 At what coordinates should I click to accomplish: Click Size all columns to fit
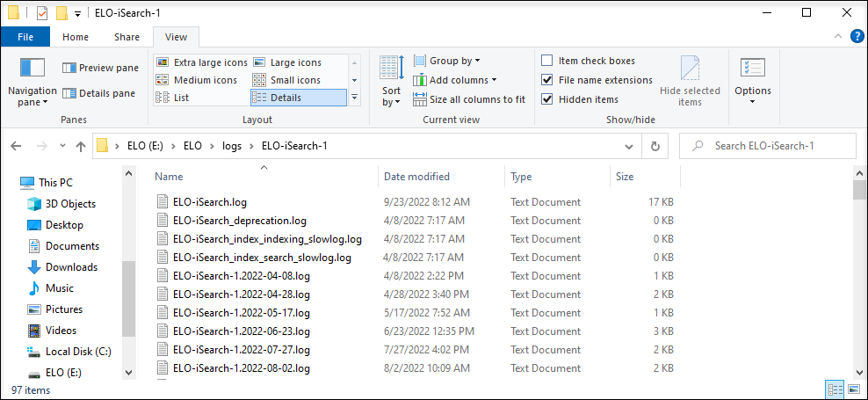[x=469, y=99]
